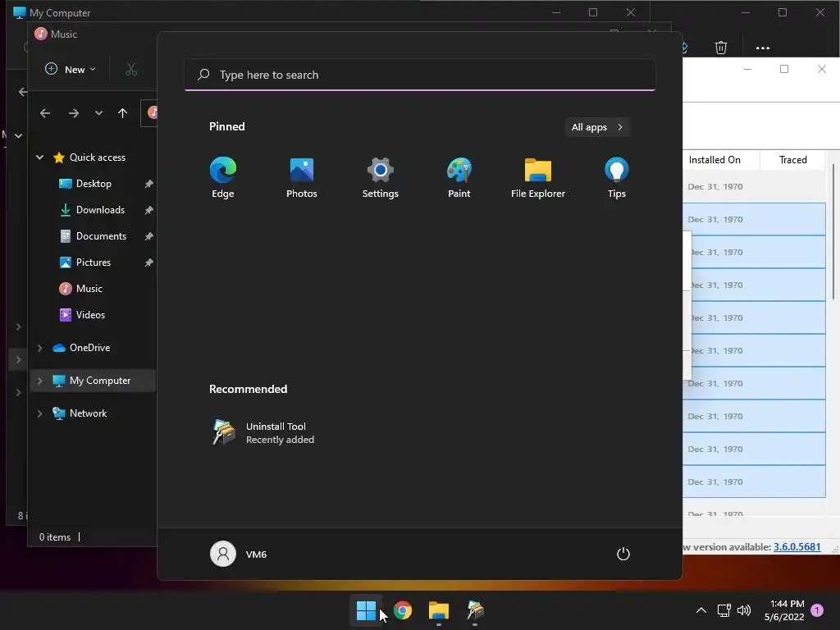Focus the Type here to search box
The image size is (840, 630).
(419, 75)
